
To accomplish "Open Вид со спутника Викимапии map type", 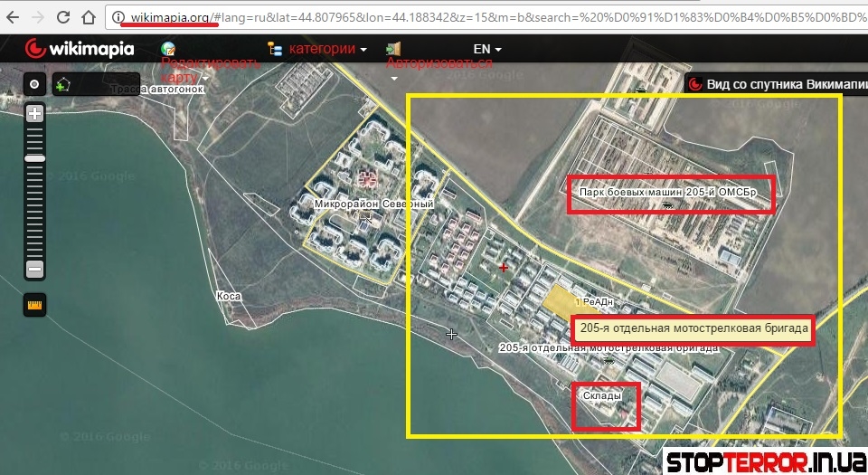I will [x=777, y=84].
